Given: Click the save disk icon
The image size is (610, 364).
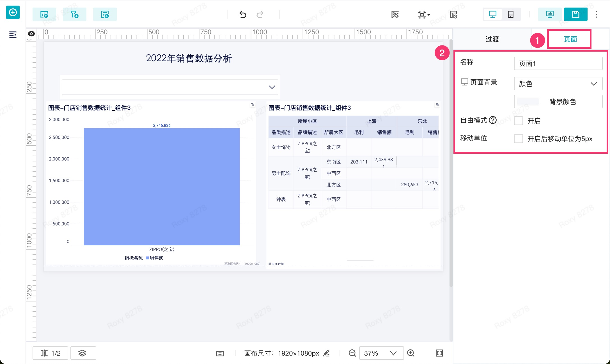Looking at the screenshot, I should [575, 14].
